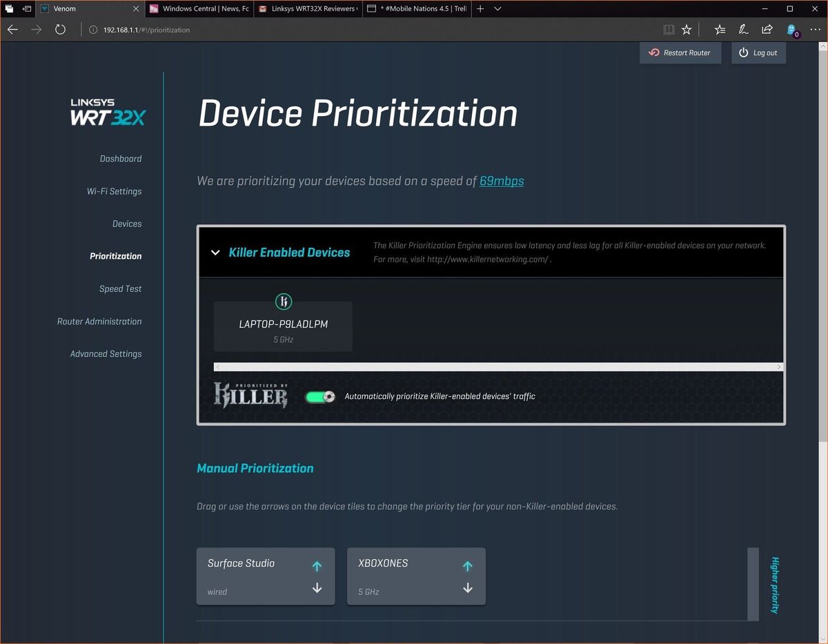
Task: Switch to Windows Central tab
Action: click(x=199, y=9)
